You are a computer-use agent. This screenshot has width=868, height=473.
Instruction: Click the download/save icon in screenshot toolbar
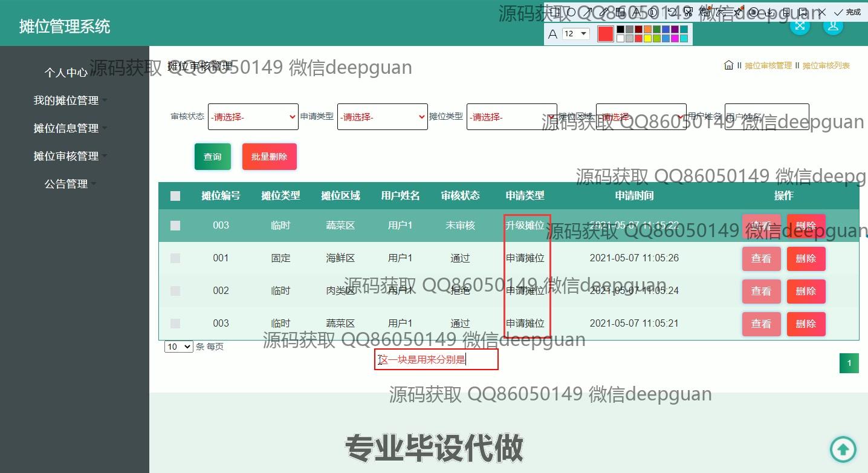[769, 12]
